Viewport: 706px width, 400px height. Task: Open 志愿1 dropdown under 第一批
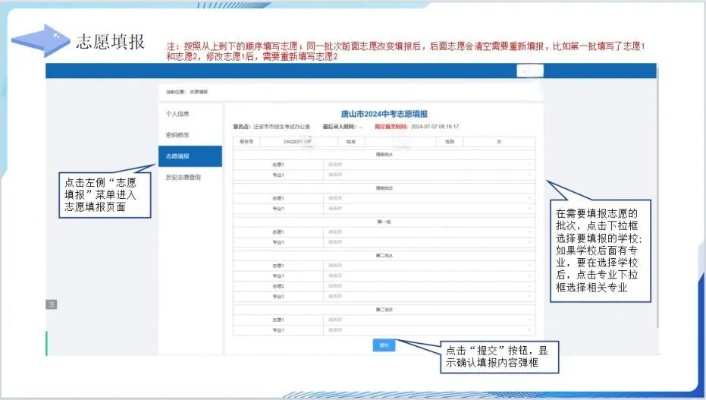point(429,232)
